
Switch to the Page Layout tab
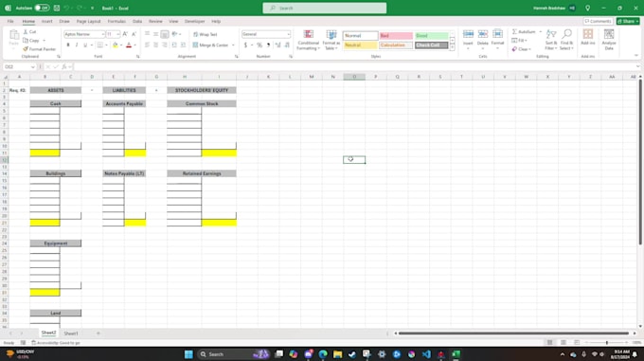point(88,22)
